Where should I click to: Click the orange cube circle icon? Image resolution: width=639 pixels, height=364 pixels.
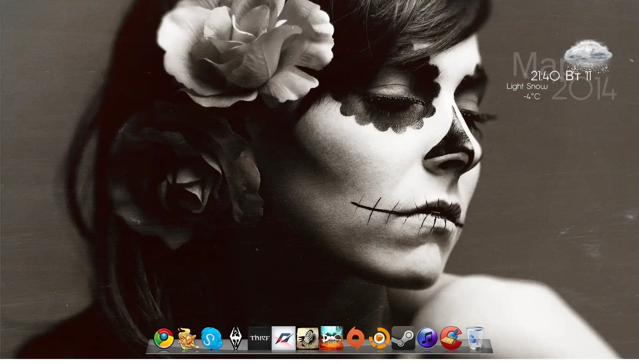[x=379, y=338]
